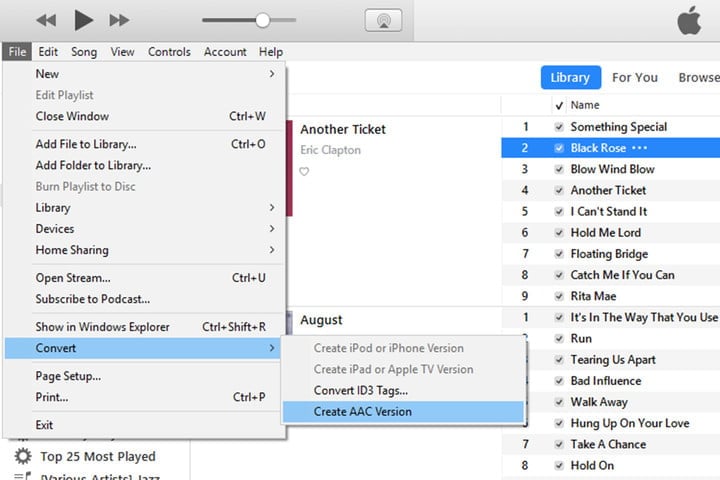
Task: Open the Account menu
Action: [x=225, y=51]
